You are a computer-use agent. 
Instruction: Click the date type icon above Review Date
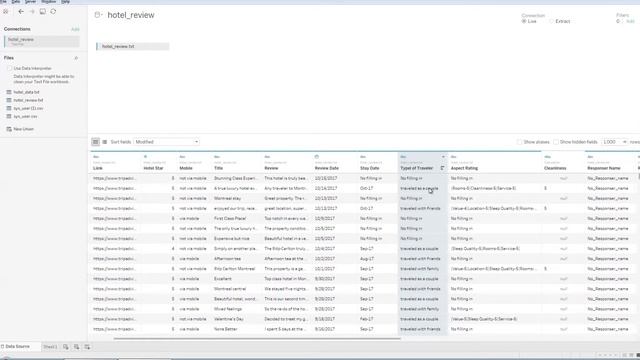tap(317, 157)
